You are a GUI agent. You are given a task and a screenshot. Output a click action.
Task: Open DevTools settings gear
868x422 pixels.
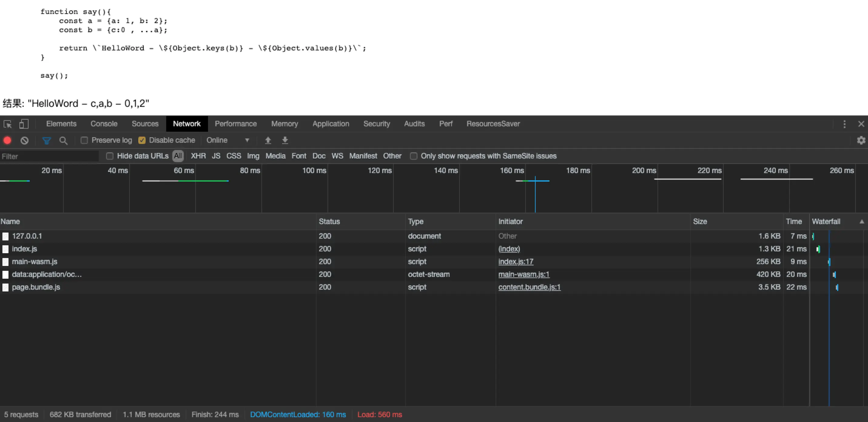pos(861,140)
